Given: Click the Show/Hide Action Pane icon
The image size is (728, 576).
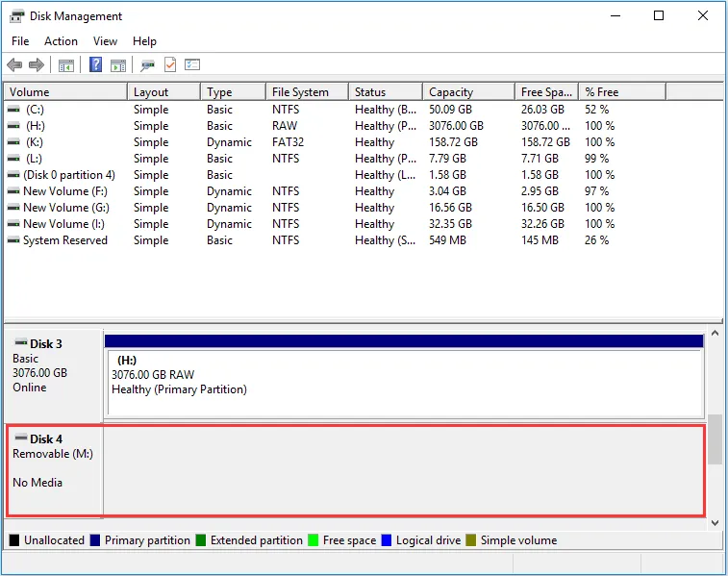Looking at the screenshot, I should (118, 65).
